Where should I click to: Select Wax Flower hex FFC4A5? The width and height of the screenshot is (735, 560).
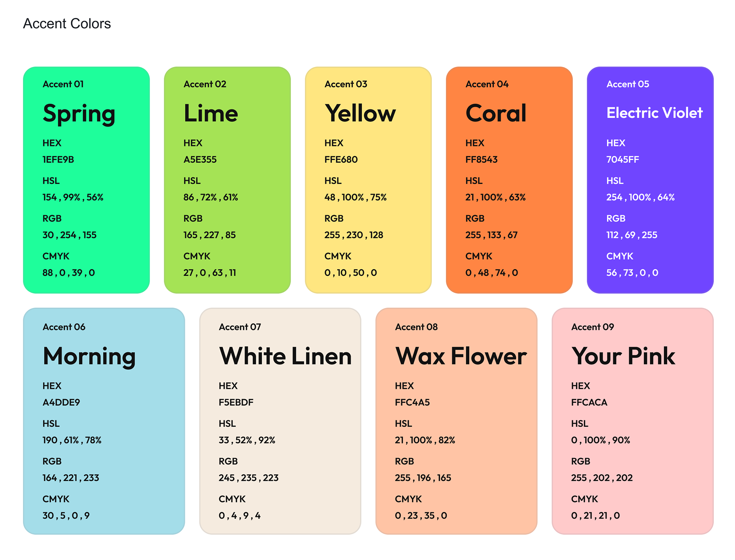(x=412, y=402)
